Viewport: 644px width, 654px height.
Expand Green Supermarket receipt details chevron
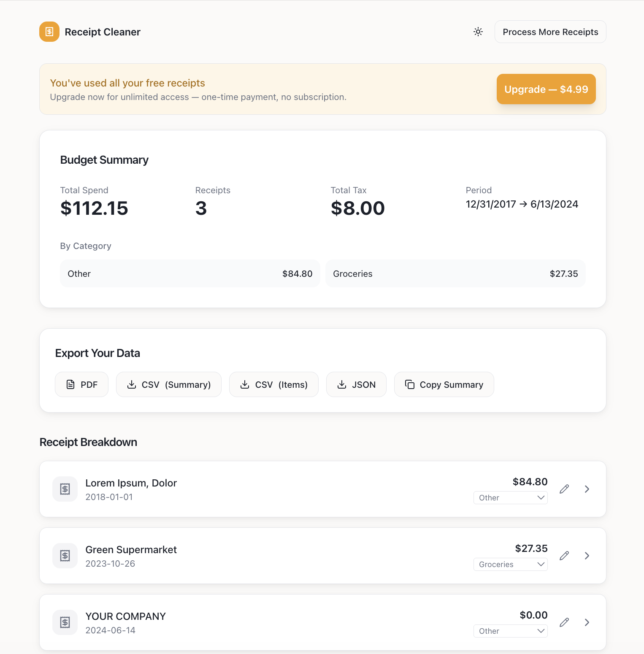[x=587, y=556]
